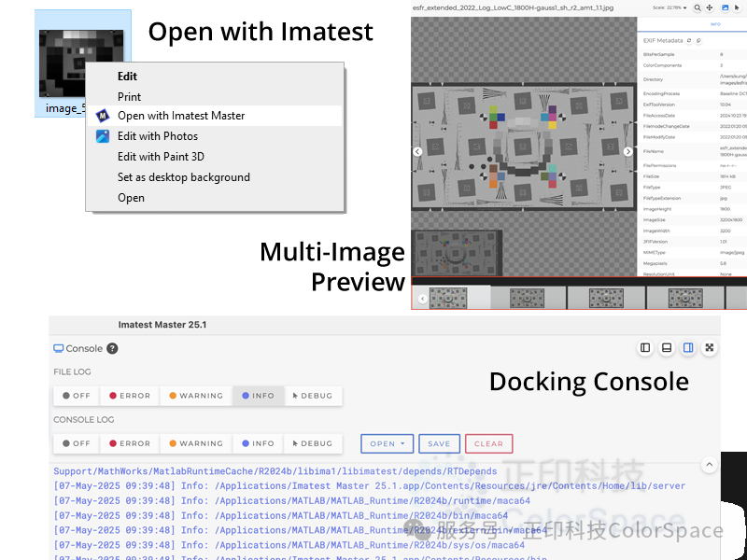Collapse the console log with the up chevron
Viewport: 747px width, 560px height.
(x=710, y=464)
